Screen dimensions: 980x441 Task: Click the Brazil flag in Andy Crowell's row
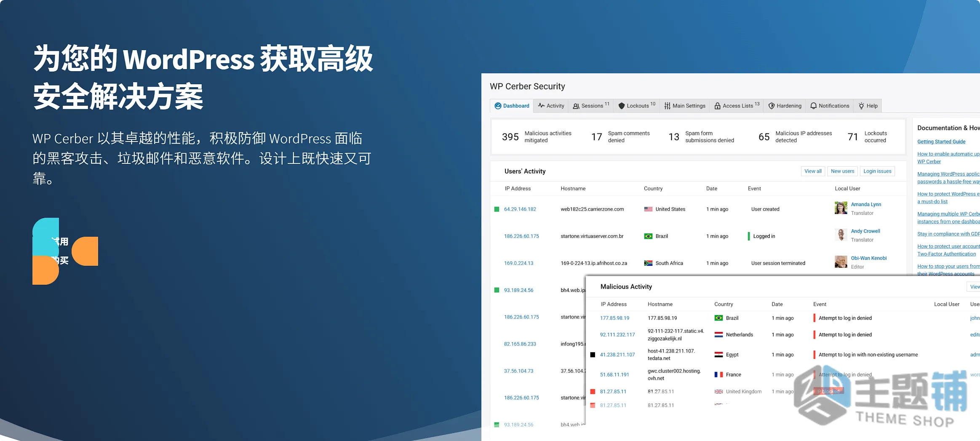[648, 236]
